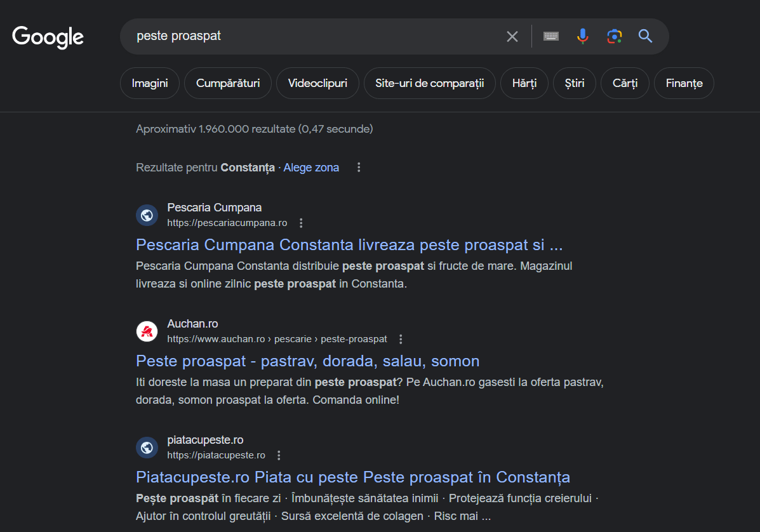Click the Auchan.ro red bird favicon
This screenshot has height=532, width=760.
click(147, 331)
